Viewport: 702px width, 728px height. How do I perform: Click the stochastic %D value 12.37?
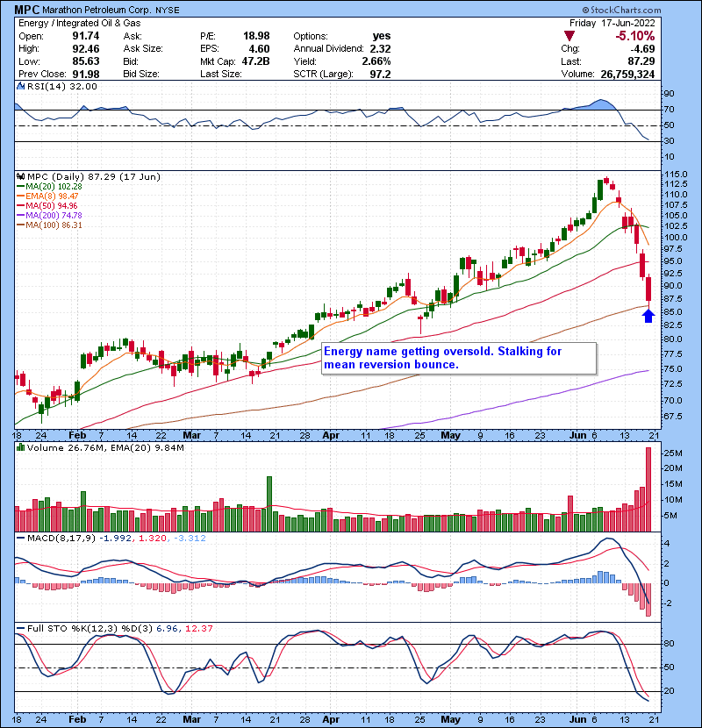[x=199, y=628]
